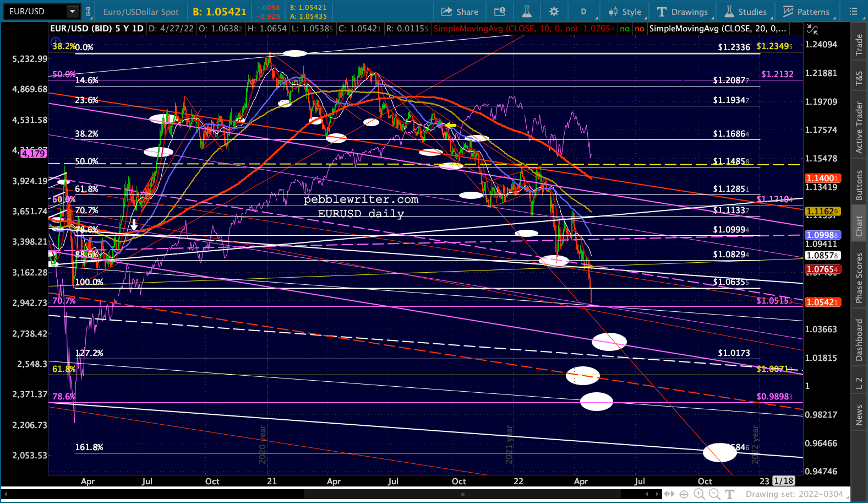Click the red 1.05421 price bubble

[822, 302]
